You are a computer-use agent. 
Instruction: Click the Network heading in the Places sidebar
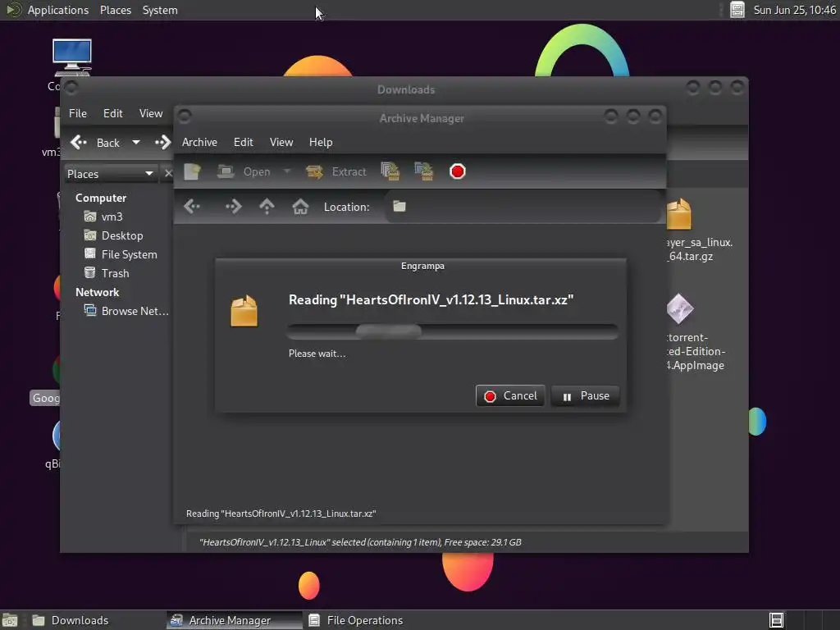pyautogui.click(x=97, y=292)
